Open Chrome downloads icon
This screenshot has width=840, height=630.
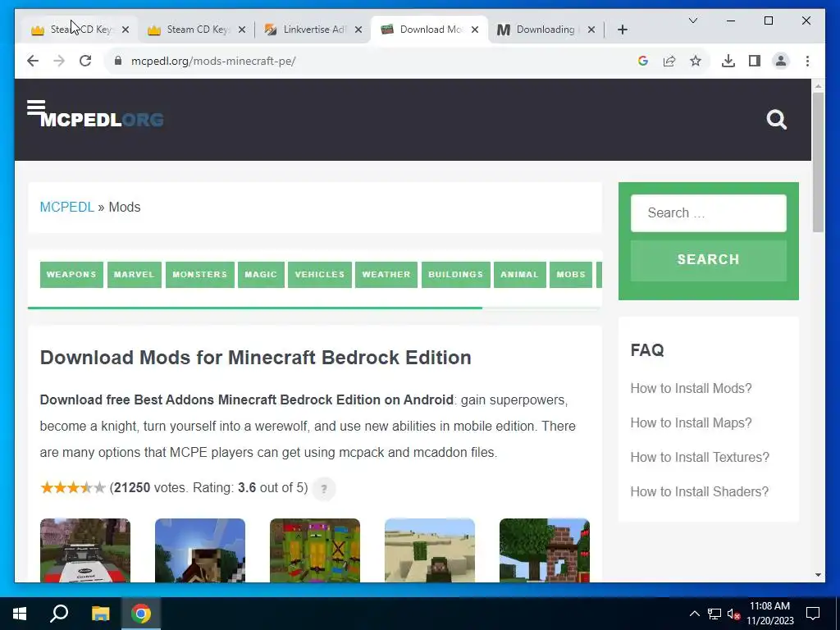point(728,61)
